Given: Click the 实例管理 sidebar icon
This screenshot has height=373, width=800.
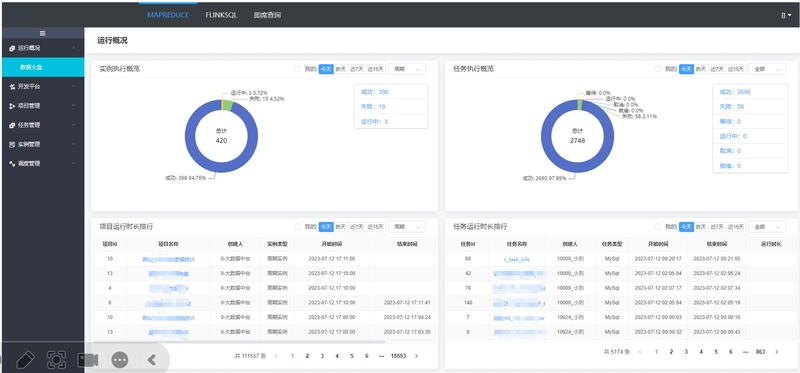Looking at the screenshot, I should point(12,144).
